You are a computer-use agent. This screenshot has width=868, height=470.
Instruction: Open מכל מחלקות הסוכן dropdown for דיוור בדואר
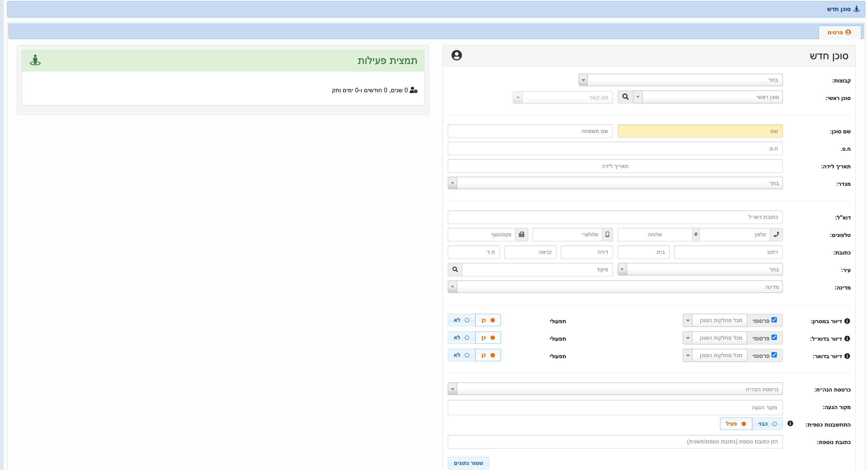pyautogui.click(x=715, y=356)
